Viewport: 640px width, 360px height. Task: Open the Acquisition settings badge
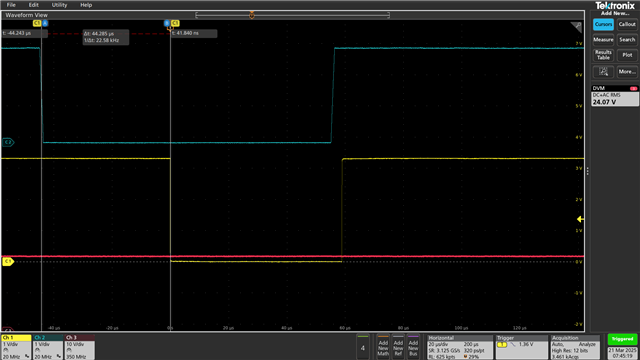pyautogui.click(x=575, y=347)
